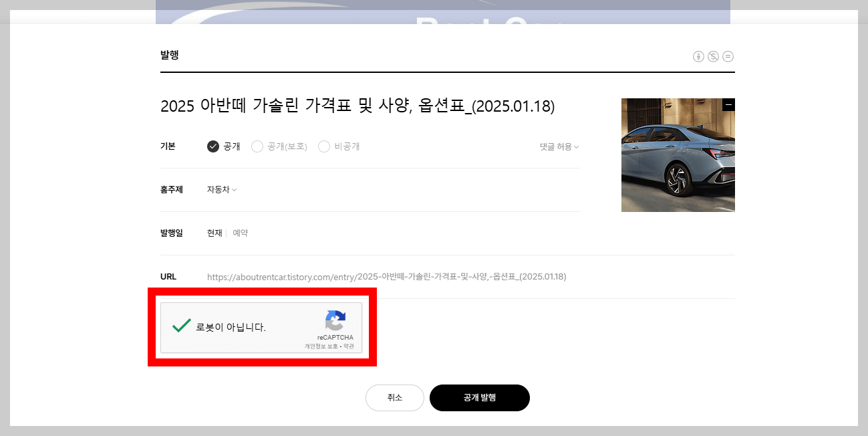Click the 발행 dialog heading
This screenshot has width=868, height=436.
point(170,55)
